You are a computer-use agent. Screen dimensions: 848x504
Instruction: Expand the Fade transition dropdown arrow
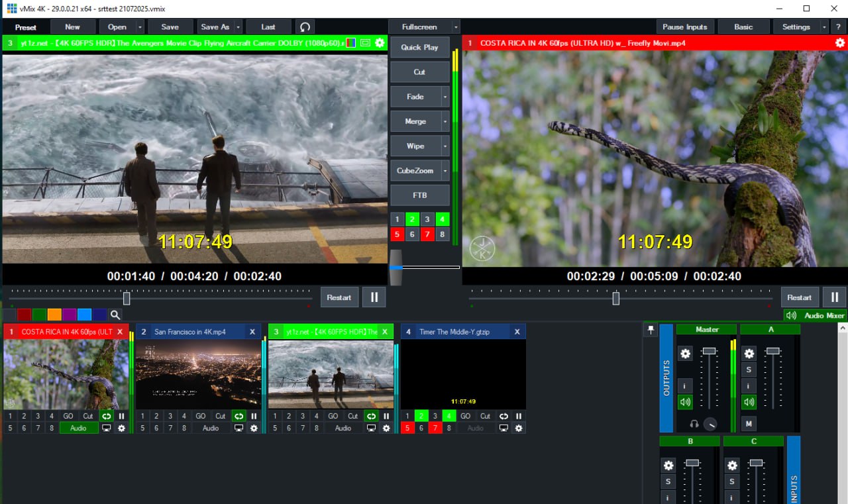(445, 97)
